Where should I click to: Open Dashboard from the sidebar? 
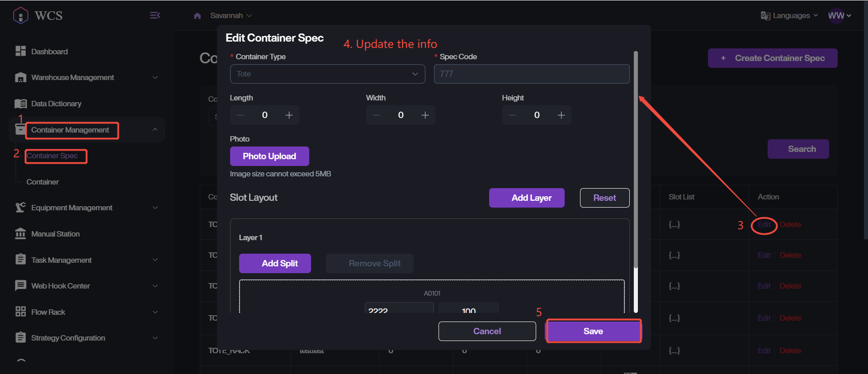click(x=49, y=52)
